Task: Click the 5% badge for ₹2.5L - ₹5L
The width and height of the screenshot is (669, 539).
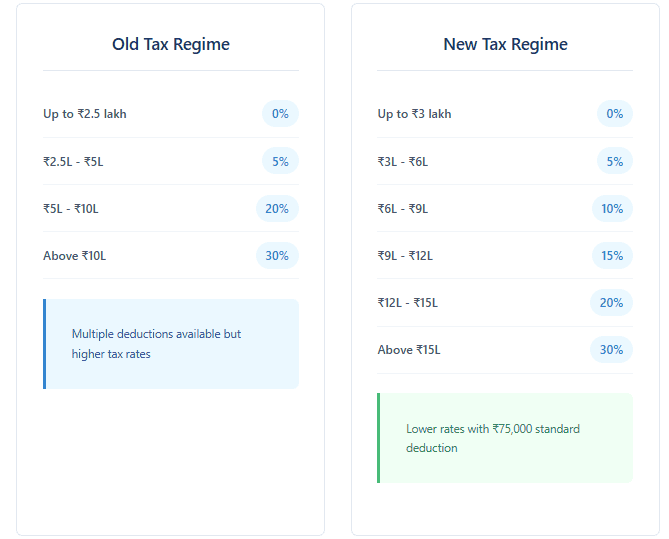Action: [280, 161]
